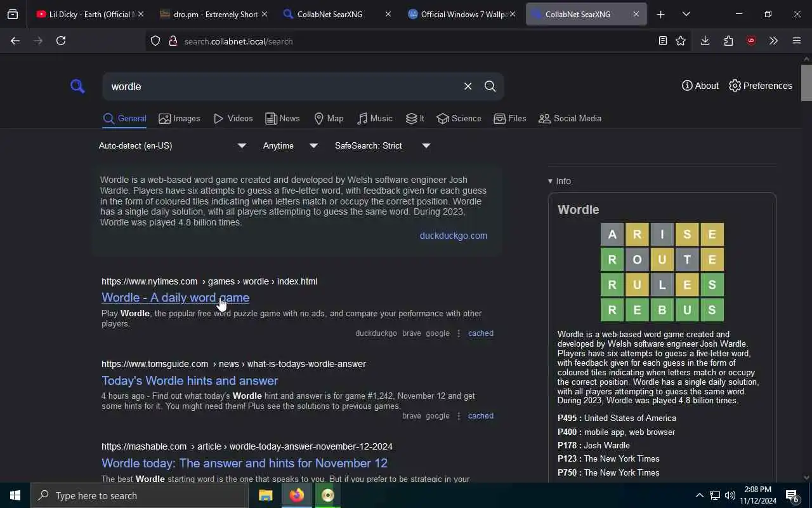The width and height of the screenshot is (812, 508).
Task: Open Wordle today November 12 result
Action: 244,463
